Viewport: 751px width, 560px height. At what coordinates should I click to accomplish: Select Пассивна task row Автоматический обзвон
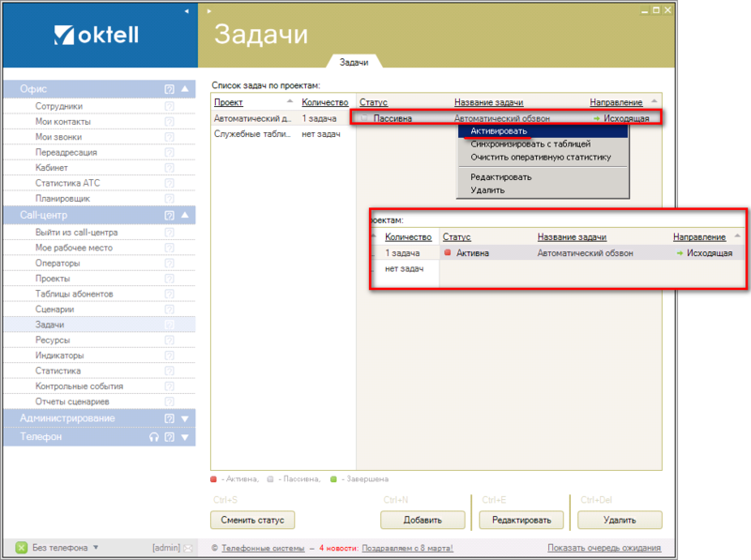coord(506,118)
